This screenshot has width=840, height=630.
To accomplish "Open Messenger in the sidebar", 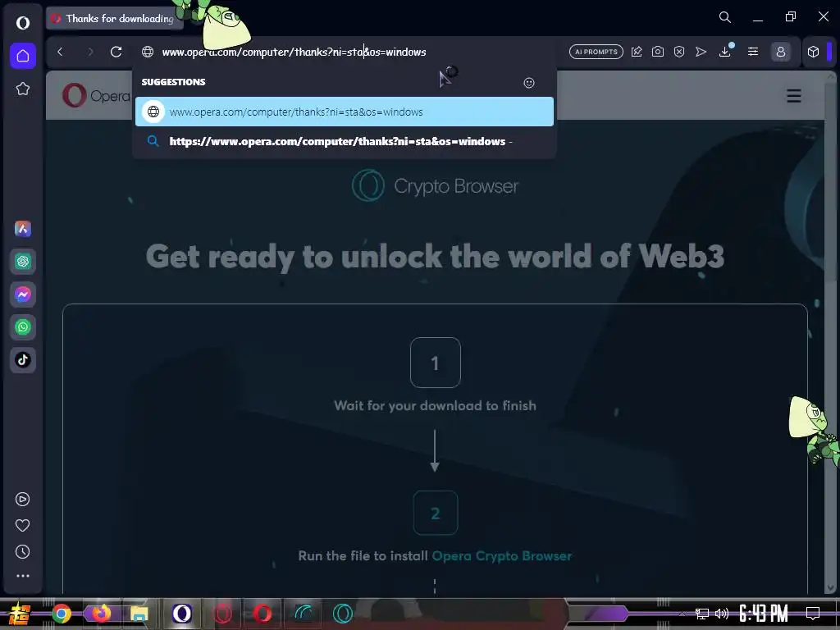I will [22, 294].
